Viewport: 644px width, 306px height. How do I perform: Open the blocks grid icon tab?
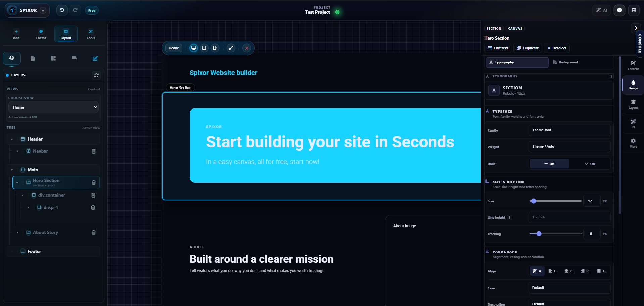click(53, 58)
